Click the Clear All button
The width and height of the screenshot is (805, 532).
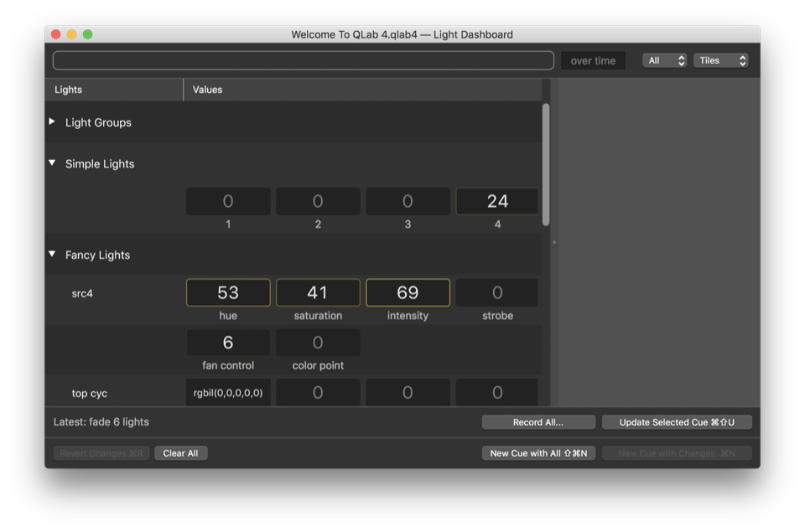click(180, 453)
